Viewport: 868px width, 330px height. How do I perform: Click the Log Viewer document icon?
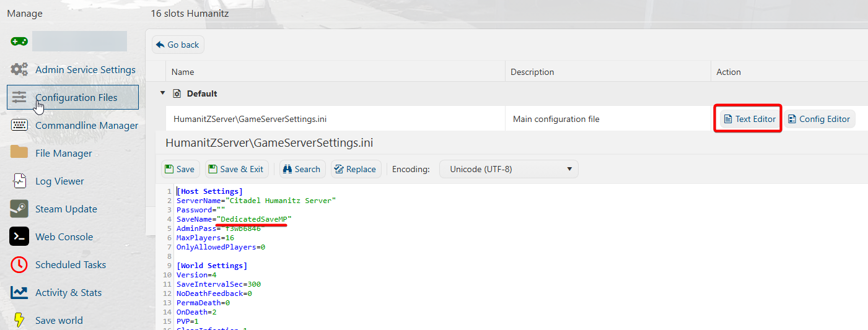point(19,181)
